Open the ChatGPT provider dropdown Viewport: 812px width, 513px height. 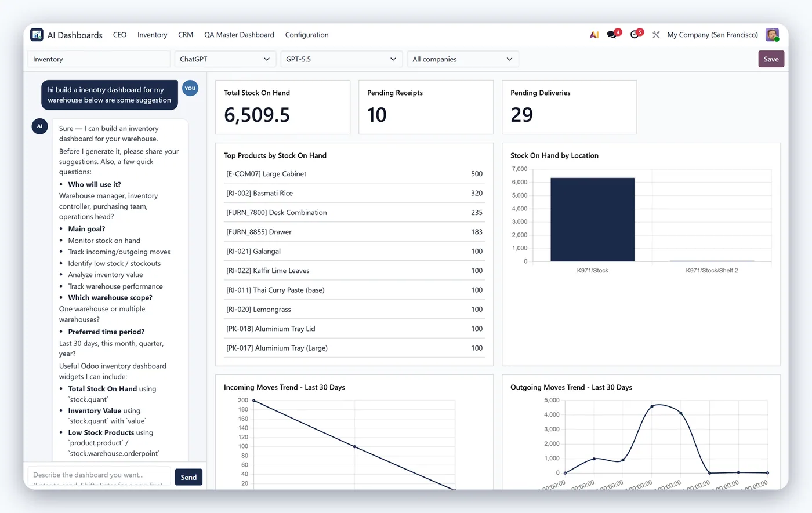click(225, 59)
